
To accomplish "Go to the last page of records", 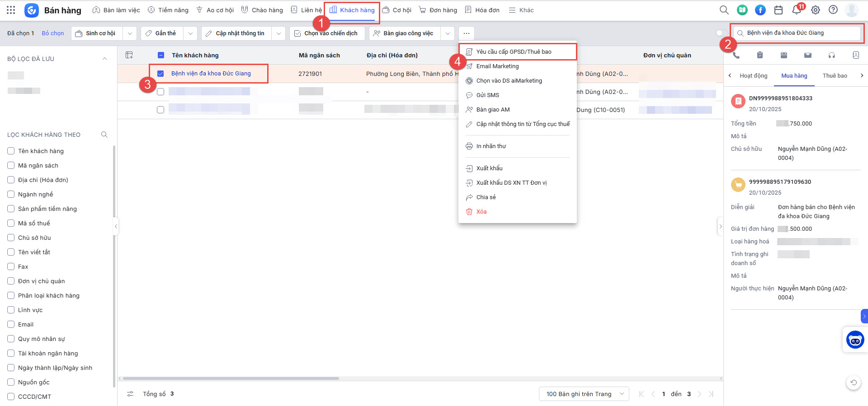I will 711,394.
